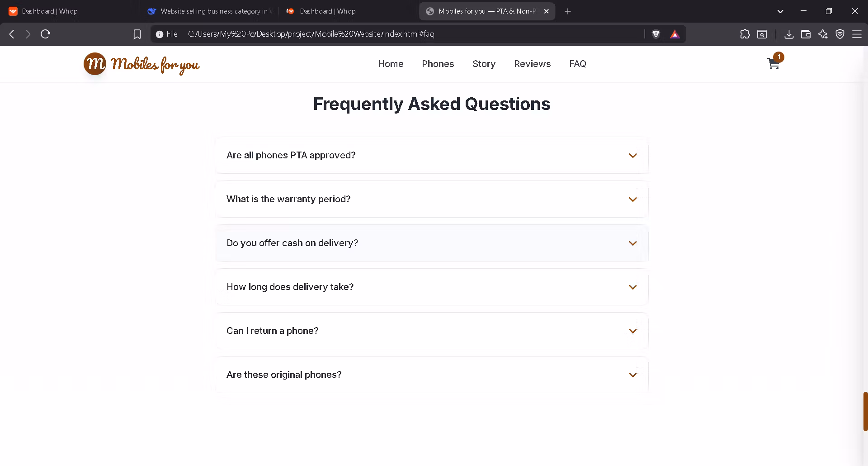Click 'Do you offer cash on delivery?' text

[x=292, y=243]
